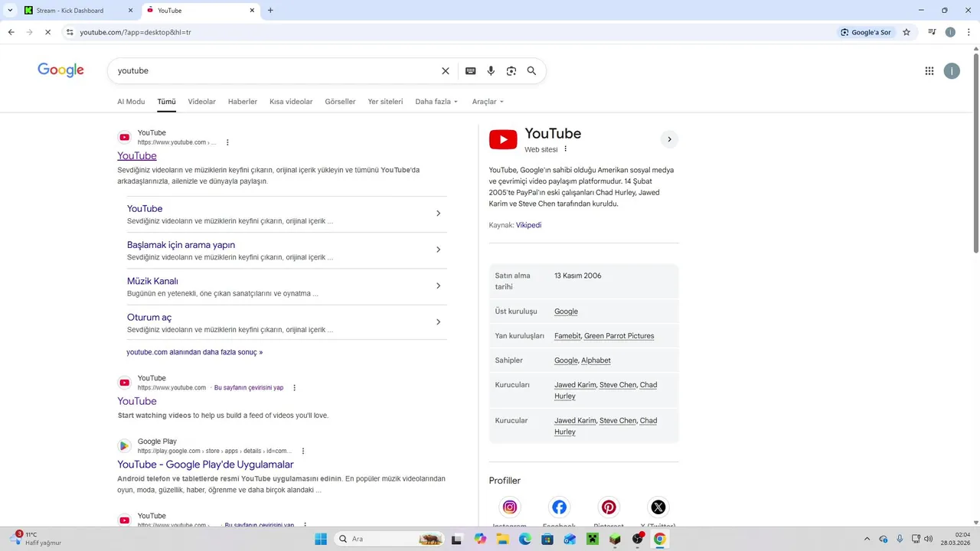The width and height of the screenshot is (980, 551).
Task: Switch to the 'Yer siteleri' tab
Action: (385, 101)
